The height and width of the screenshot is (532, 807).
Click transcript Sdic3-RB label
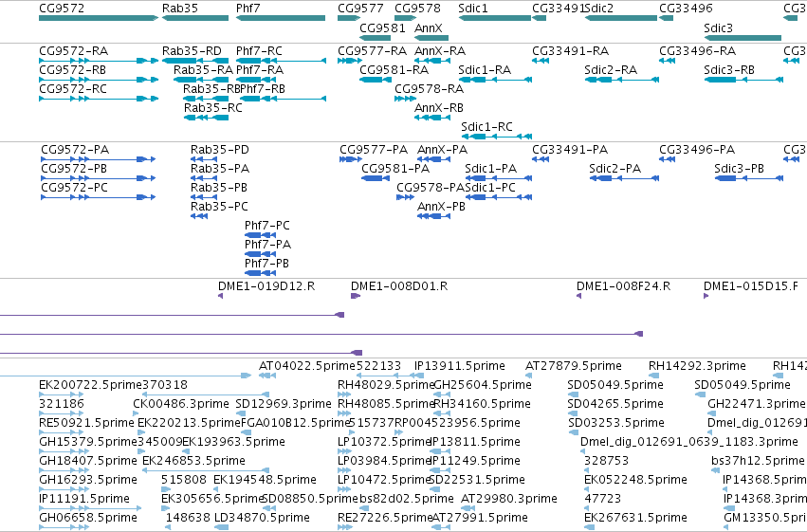pos(729,70)
